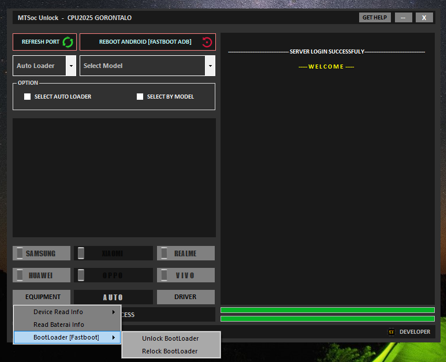Select Relock BootLoader option
Image resolution: width=446 pixels, height=362 pixels.
pos(171,351)
